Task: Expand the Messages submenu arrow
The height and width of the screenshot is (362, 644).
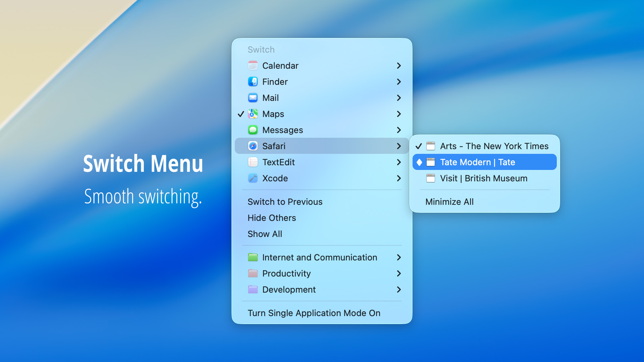Action: pyautogui.click(x=399, y=130)
